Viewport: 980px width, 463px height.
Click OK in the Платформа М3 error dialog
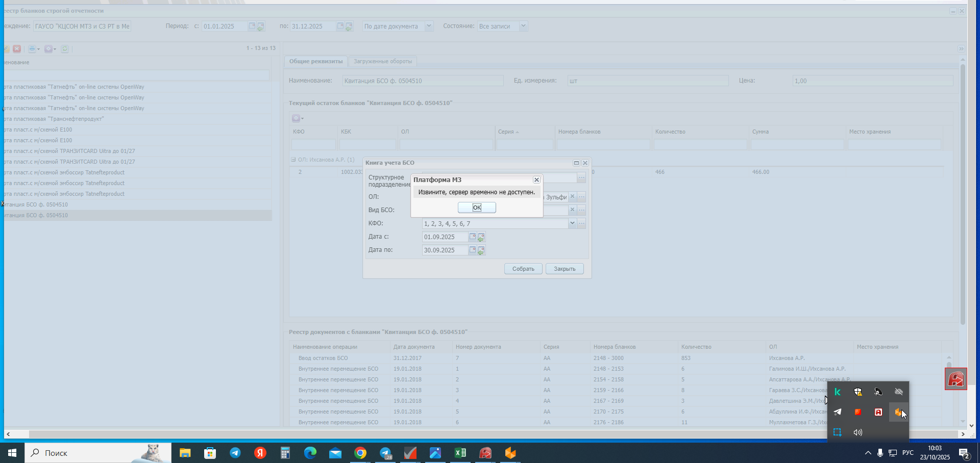tap(476, 208)
